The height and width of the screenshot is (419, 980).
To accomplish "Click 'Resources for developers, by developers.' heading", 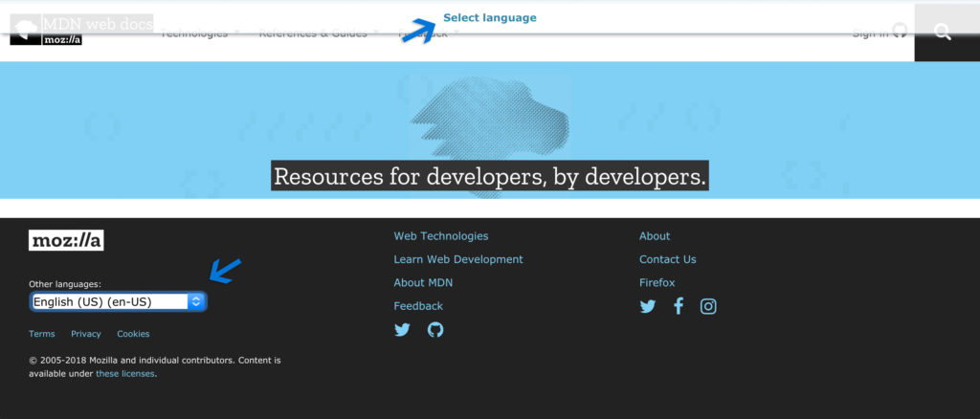I will (490, 176).
